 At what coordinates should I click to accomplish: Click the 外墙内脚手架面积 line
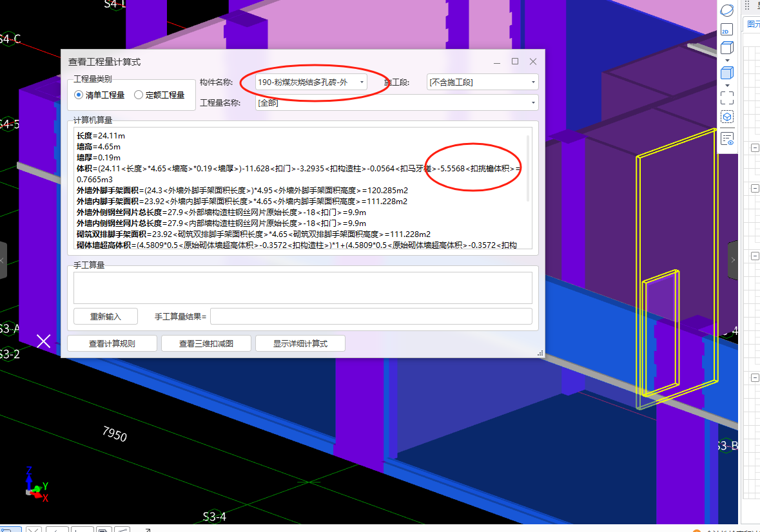click(242, 202)
